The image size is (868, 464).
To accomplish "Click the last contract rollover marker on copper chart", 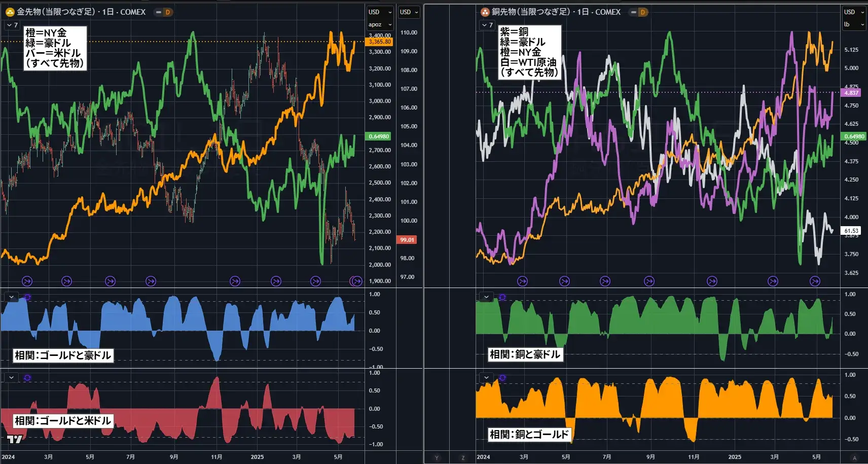I will 815,281.
